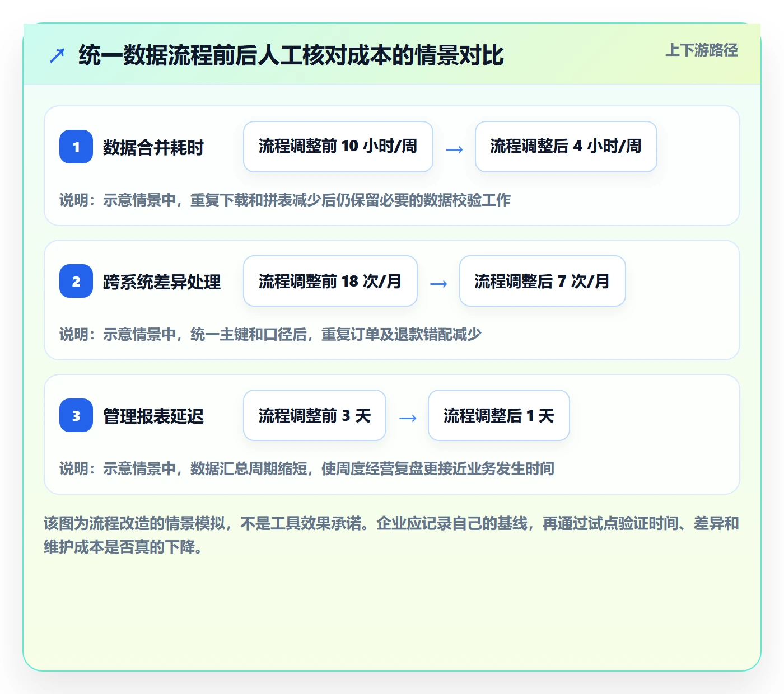
Task: Click the note about 数据汇总周期缩短
Action: [x=307, y=468]
